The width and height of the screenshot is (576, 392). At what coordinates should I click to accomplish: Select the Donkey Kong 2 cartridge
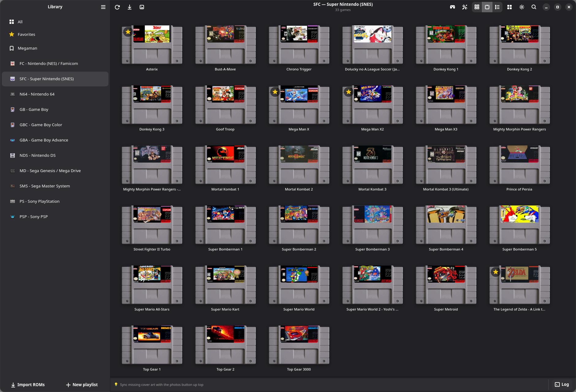[520, 45]
